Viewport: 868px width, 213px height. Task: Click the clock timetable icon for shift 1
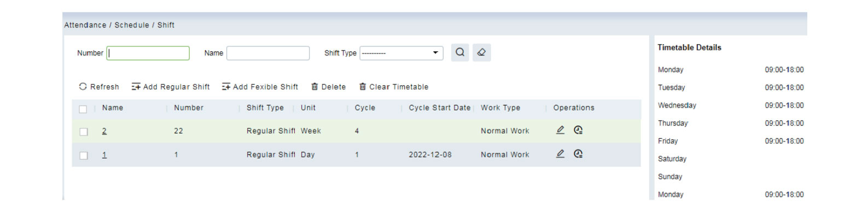tap(578, 154)
